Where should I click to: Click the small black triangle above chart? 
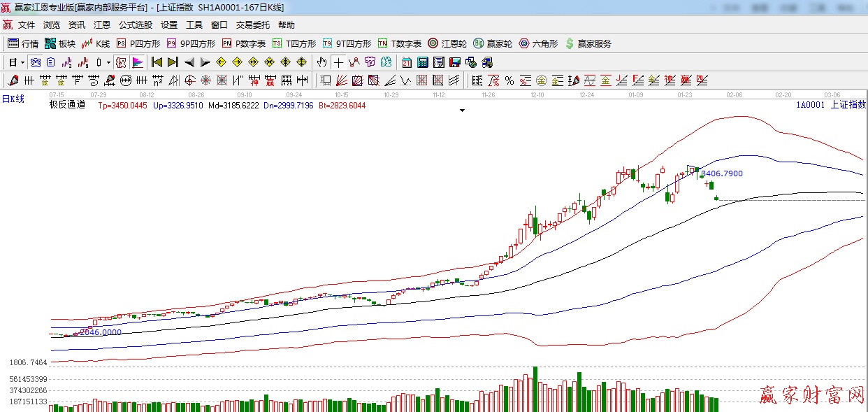(462, 111)
